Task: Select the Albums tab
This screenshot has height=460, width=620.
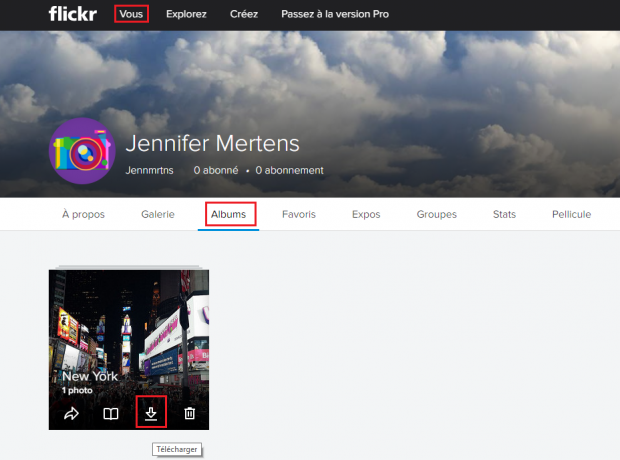Action: click(x=228, y=214)
